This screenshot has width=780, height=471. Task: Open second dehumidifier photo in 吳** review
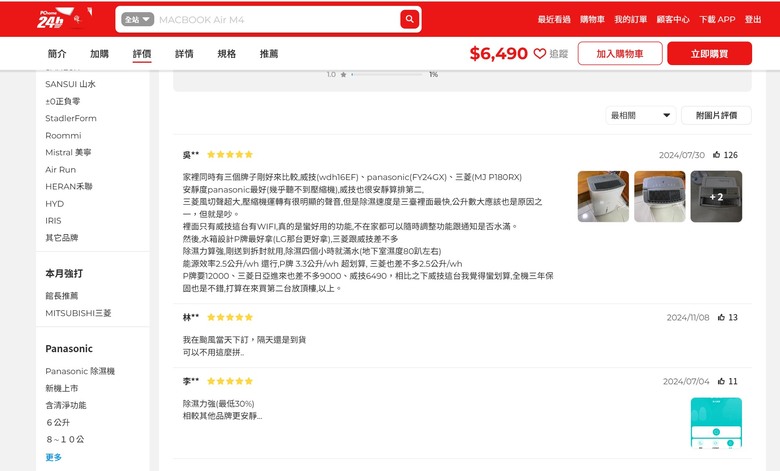[660, 196]
